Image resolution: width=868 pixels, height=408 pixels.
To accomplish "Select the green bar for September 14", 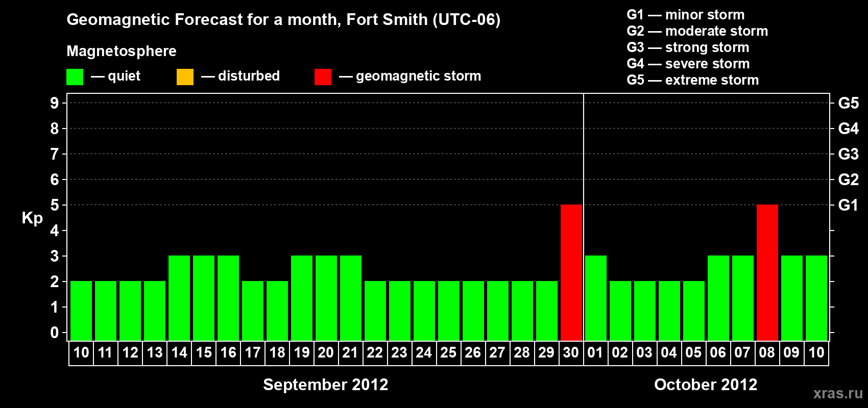I will [179, 298].
